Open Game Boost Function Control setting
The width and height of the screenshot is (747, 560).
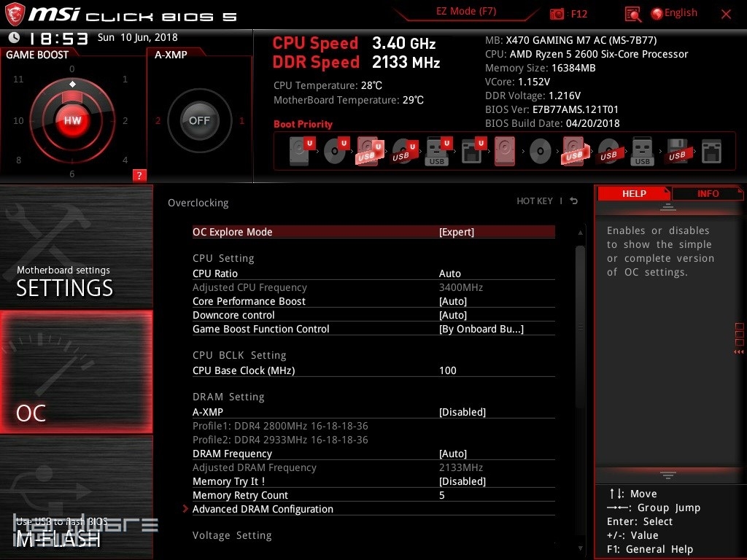coord(373,329)
